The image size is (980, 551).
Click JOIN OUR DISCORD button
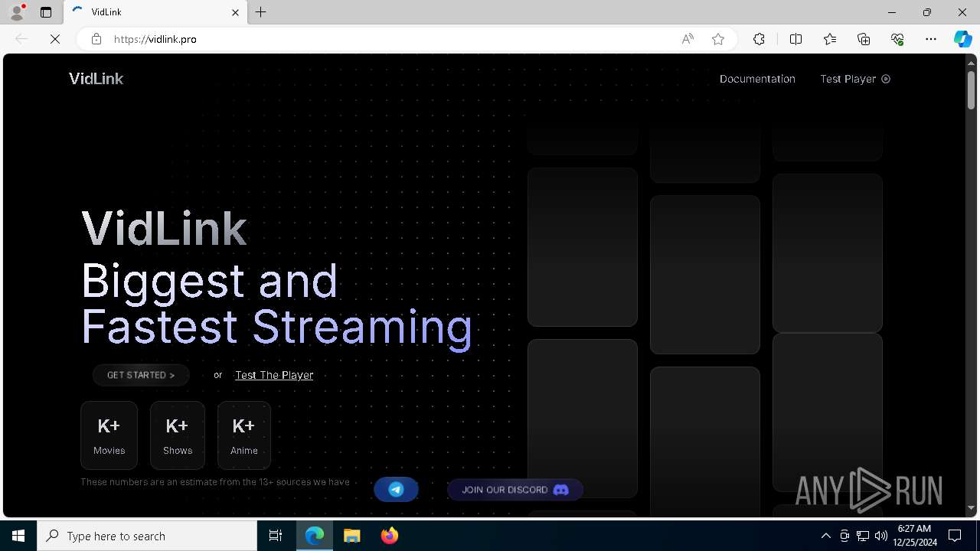coord(515,490)
